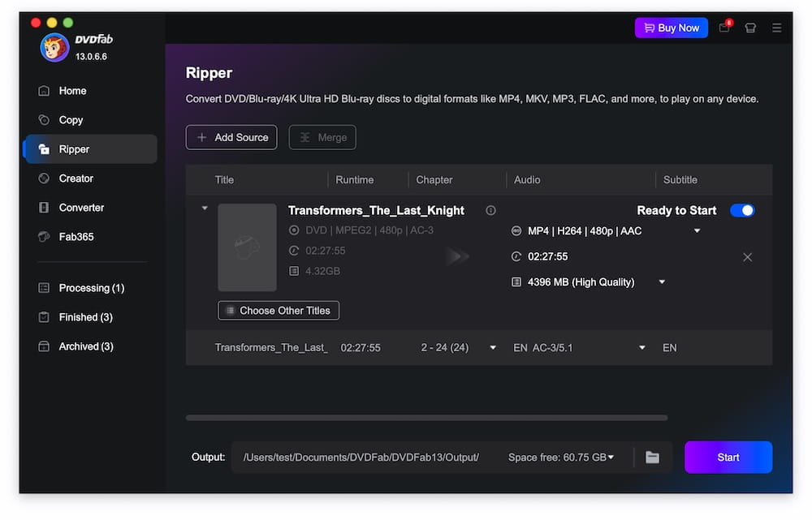Click the output format disc icon beside MP4
This screenshot has height=520, width=812.
point(516,230)
